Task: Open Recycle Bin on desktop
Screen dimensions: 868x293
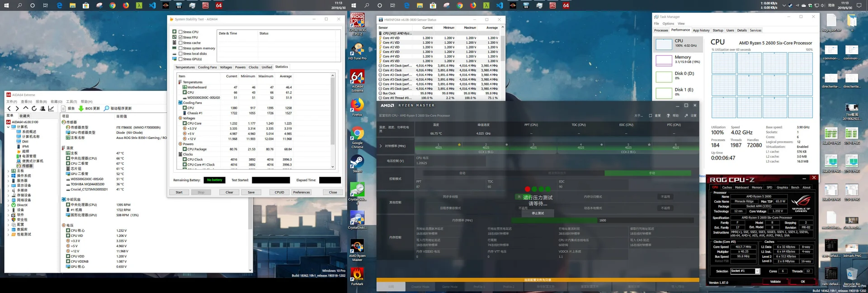Action: click(852, 276)
